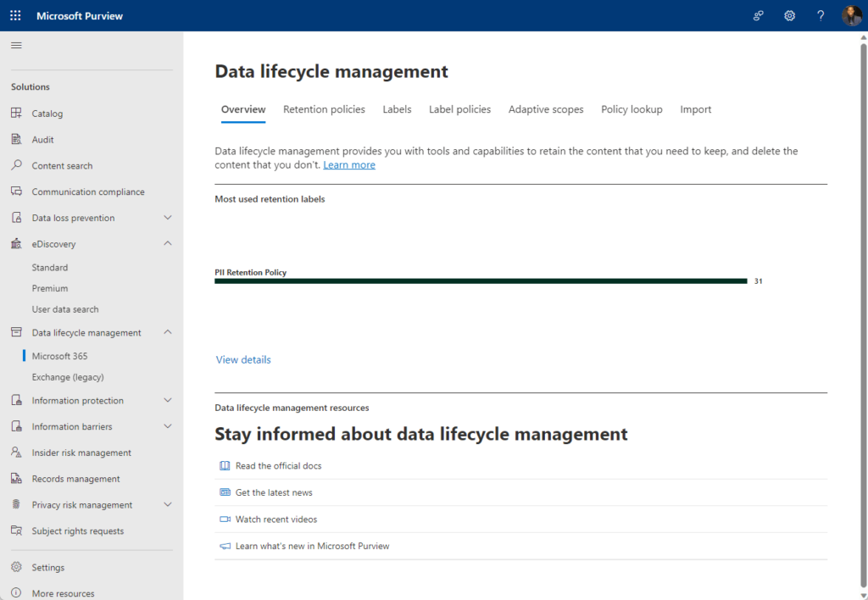
Task: Switch to the Label policies tab
Action: tap(459, 109)
